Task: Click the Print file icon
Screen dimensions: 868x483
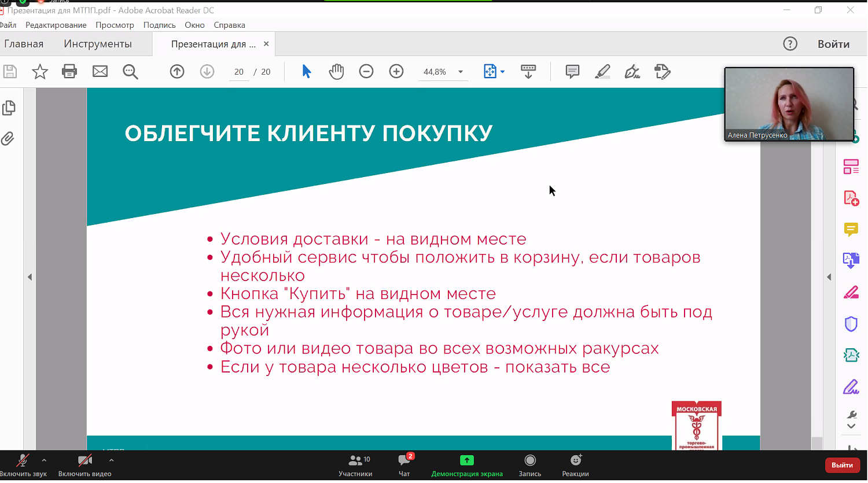Action: pyautogui.click(x=69, y=72)
